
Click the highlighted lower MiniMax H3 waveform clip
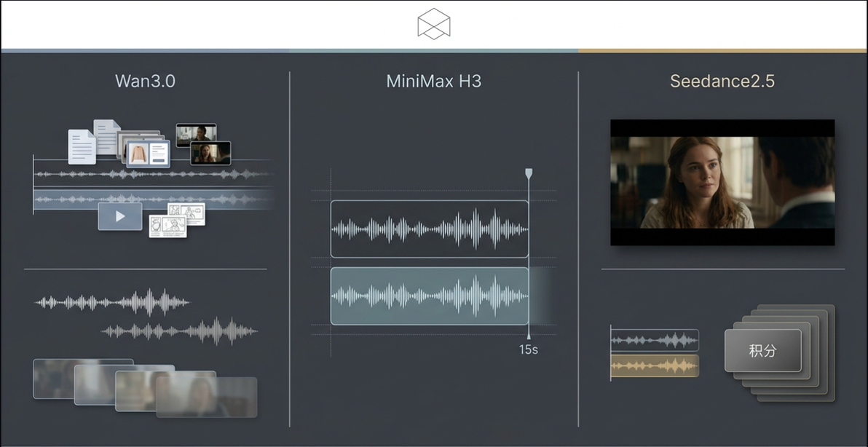click(x=430, y=296)
